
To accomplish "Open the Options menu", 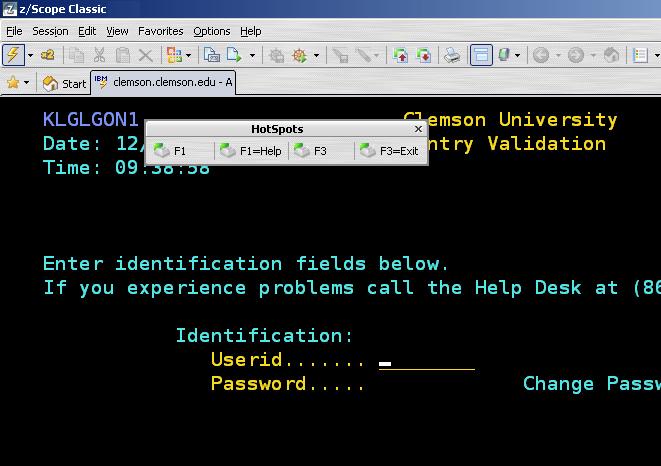I will point(212,31).
